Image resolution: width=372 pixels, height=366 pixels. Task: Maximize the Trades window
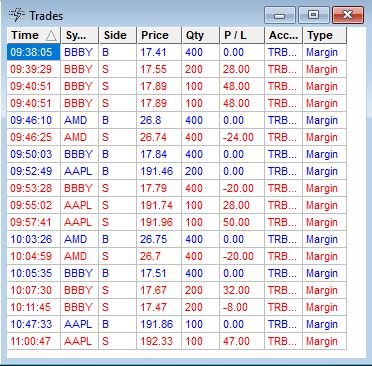[x=314, y=15]
